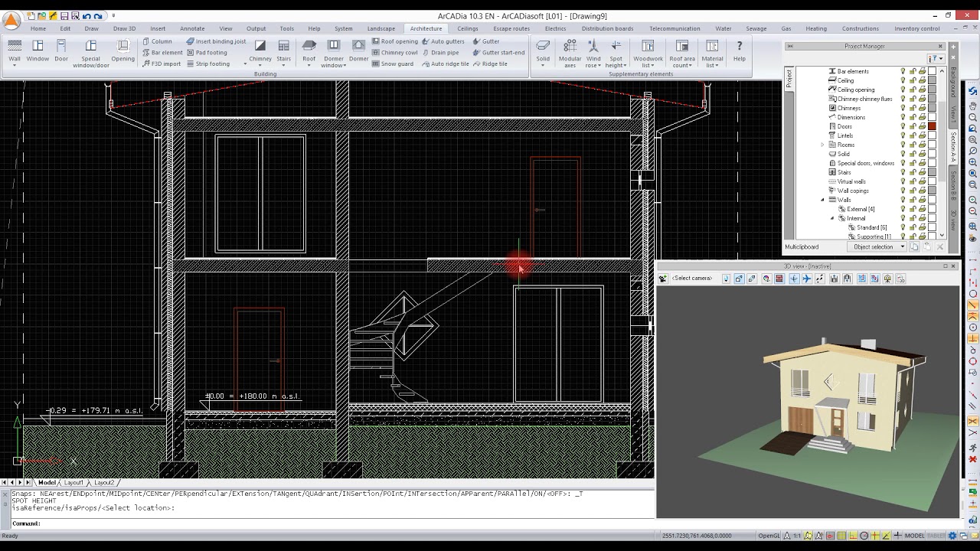Screen dimensions: 980x551
Task: Select the Solid tool
Action: pyautogui.click(x=543, y=52)
